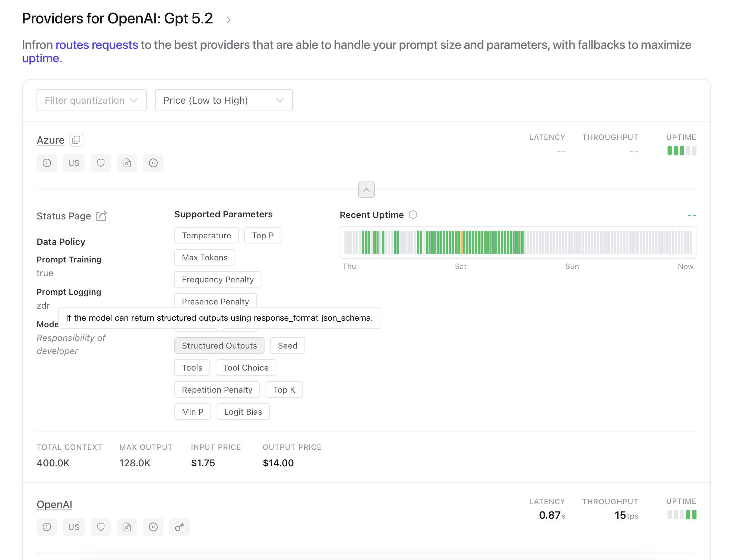The height and width of the screenshot is (560, 733).
Task: Click Azure's info circle icon
Action: point(47,163)
